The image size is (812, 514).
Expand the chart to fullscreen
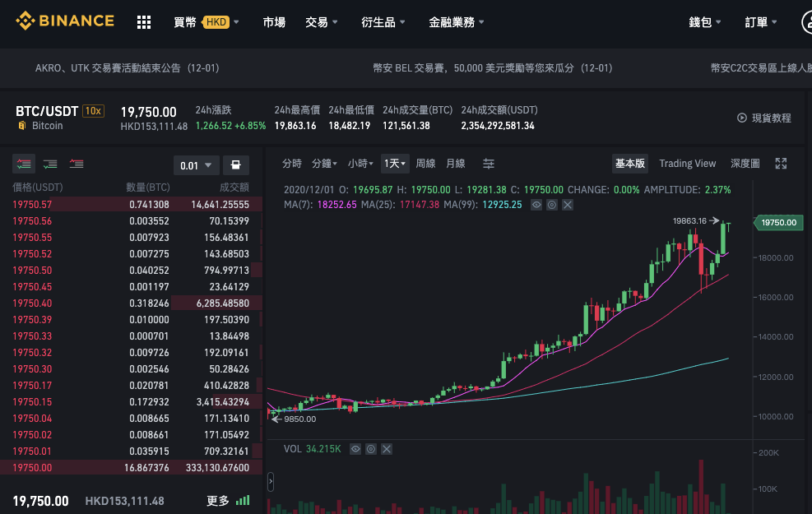point(781,164)
